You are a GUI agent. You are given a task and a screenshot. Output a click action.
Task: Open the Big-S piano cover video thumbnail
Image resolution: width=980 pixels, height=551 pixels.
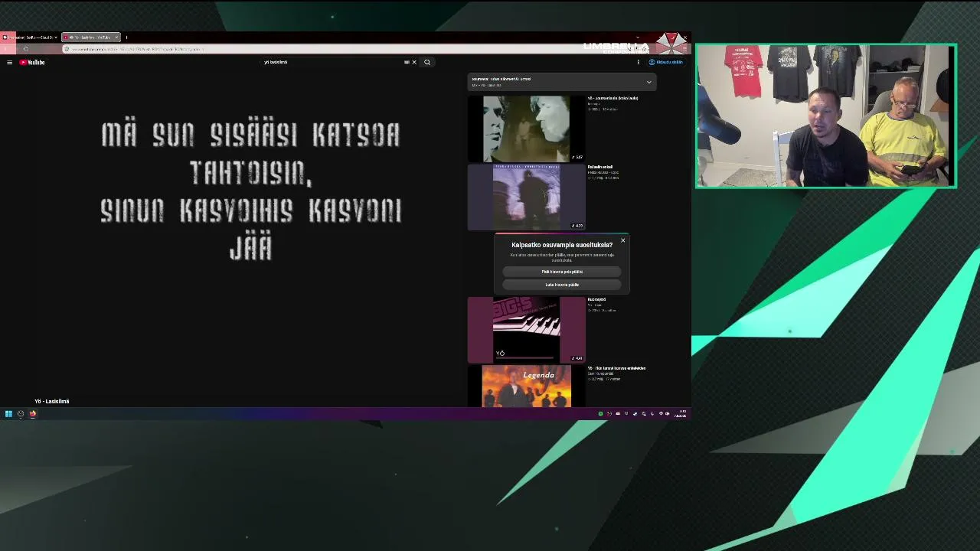(526, 330)
